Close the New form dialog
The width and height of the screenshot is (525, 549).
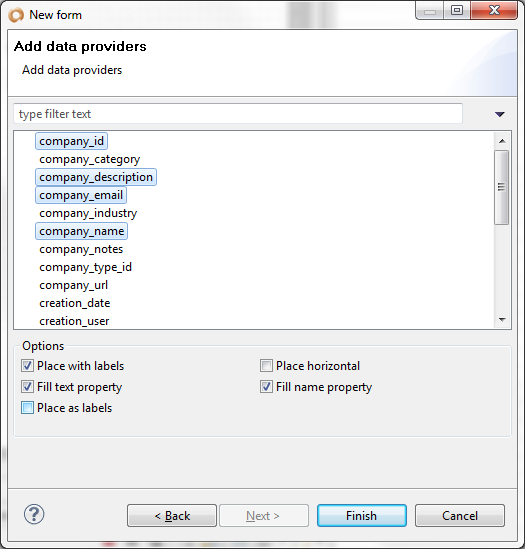(x=494, y=10)
